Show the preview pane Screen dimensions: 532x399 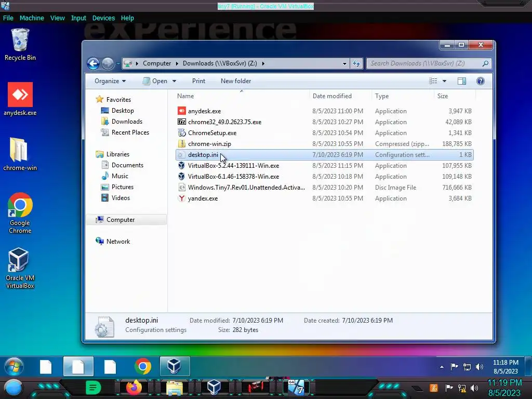(462, 81)
